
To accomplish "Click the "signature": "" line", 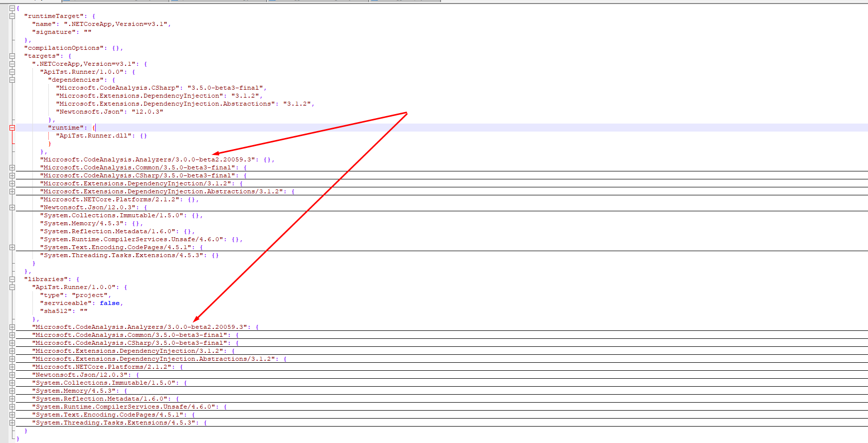I will 62,32.
